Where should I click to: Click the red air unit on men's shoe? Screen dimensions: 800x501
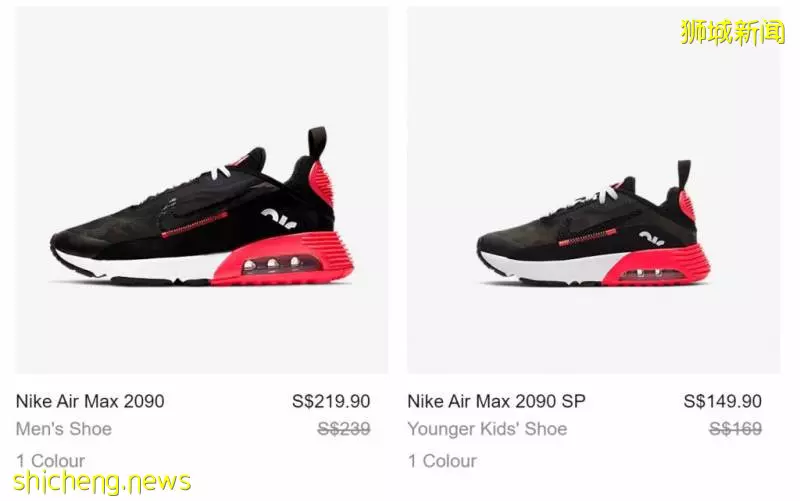(x=282, y=264)
